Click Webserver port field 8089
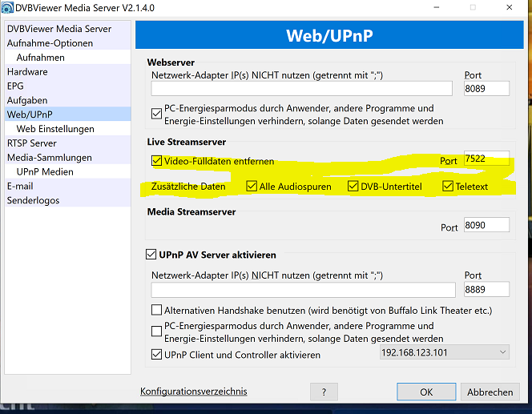The height and width of the screenshot is (414, 532). pyautogui.click(x=486, y=89)
